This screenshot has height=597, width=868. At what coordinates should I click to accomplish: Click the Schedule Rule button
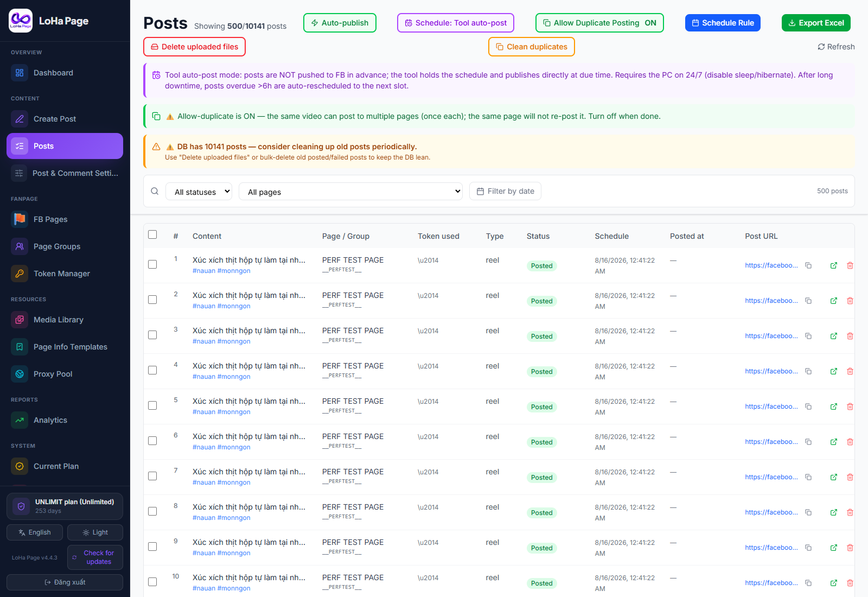pos(723,23)
